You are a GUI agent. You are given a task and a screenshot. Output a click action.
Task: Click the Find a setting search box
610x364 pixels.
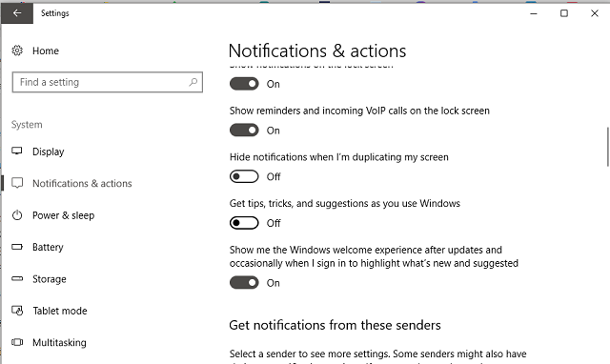(x=108, y=82)
